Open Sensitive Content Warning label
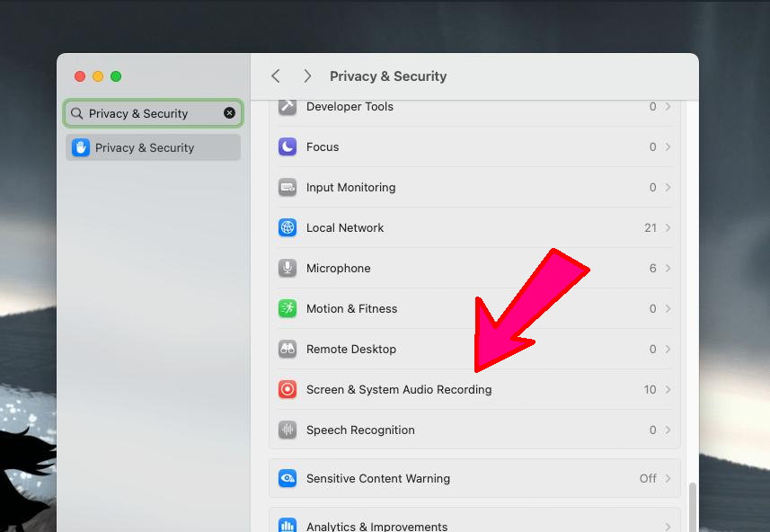Image resolution: width=770 pixels, height=532 pixels. coord(378,478)
